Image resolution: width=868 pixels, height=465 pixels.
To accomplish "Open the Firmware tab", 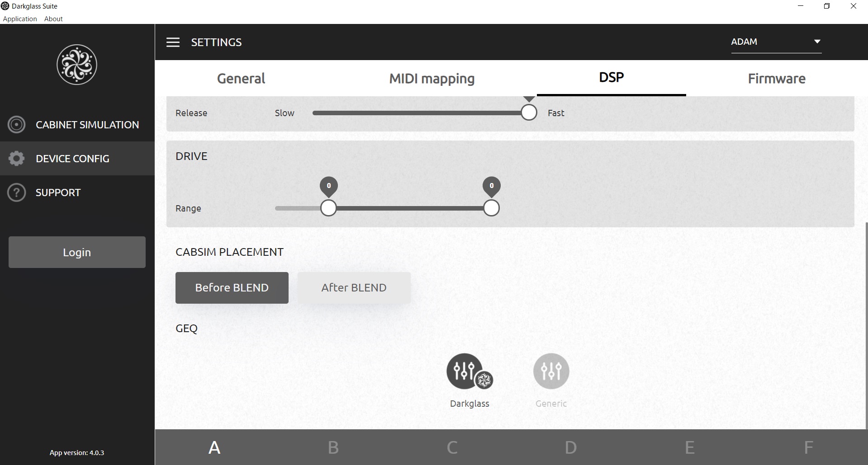I will click(x=777, y=79).
